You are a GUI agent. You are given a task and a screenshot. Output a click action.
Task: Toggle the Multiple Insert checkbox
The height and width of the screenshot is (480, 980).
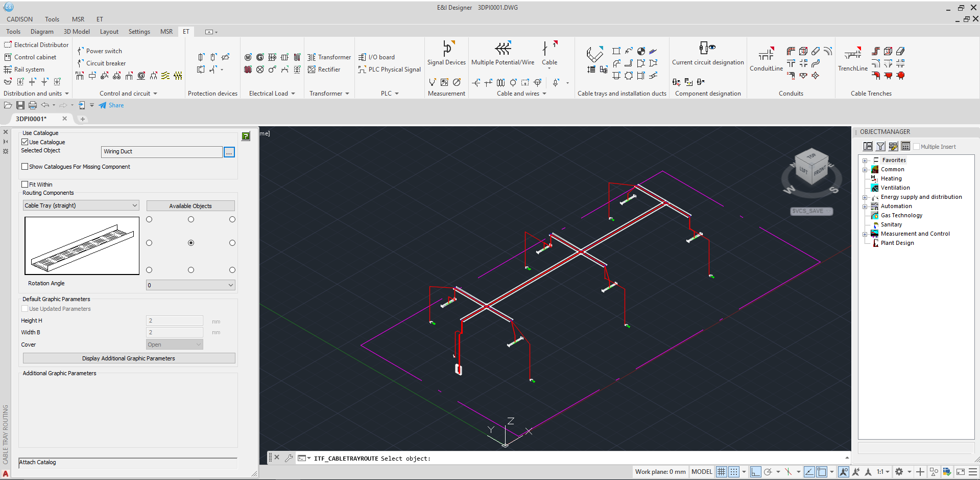click(x=916, y=147)
